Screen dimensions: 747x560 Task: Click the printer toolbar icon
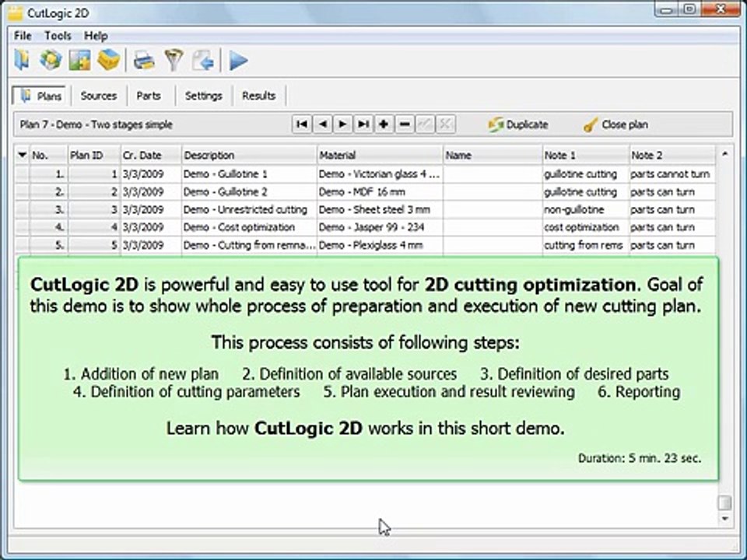(x=144, y=61)
